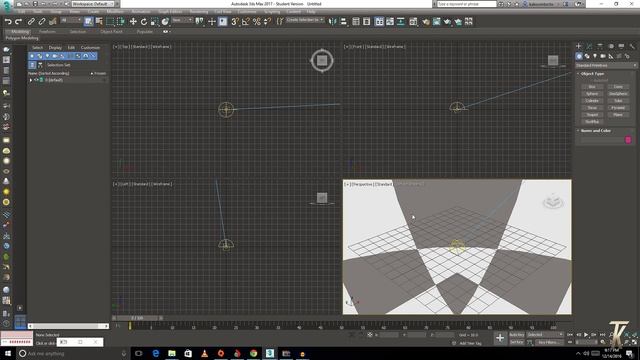Click the Cylinder primitive button

(592, 101)
